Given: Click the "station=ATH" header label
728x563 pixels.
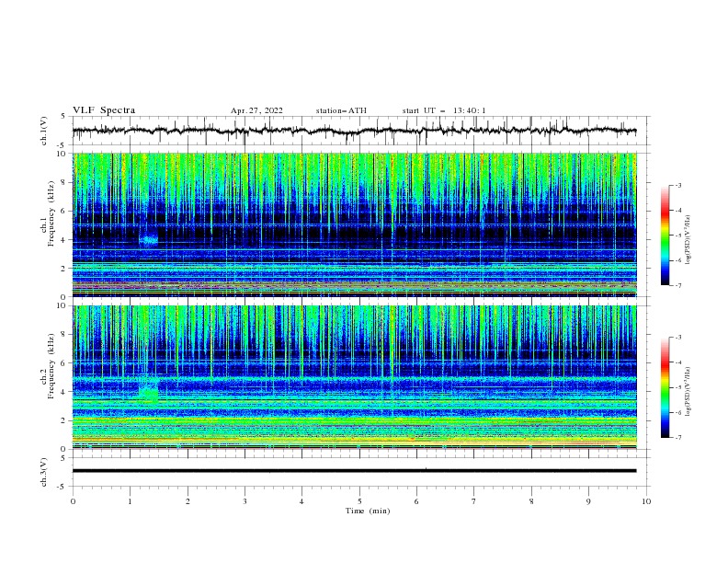Looking at the screenshot, I should pyautogui.click(x=341, y=110).
